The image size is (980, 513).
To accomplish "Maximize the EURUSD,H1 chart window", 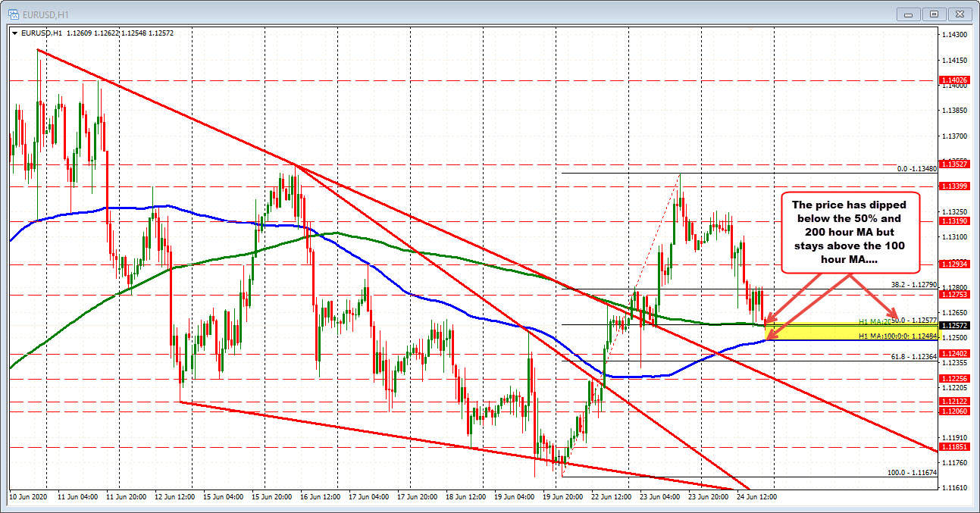I will coord(934,13).
